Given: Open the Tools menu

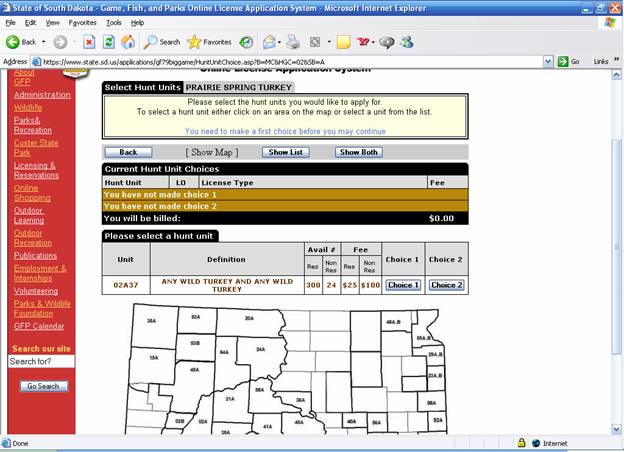Looking at the screenshot, I should [x=114, y=23].
